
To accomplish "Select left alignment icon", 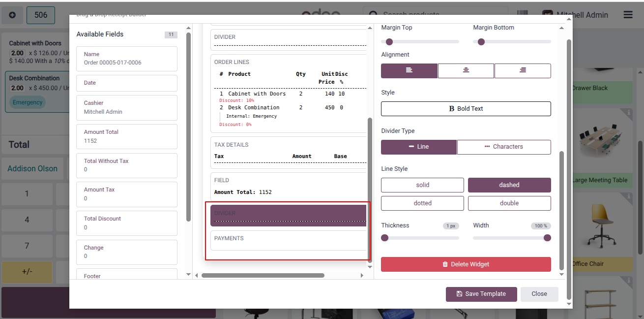I will click(x=409, y=70).
